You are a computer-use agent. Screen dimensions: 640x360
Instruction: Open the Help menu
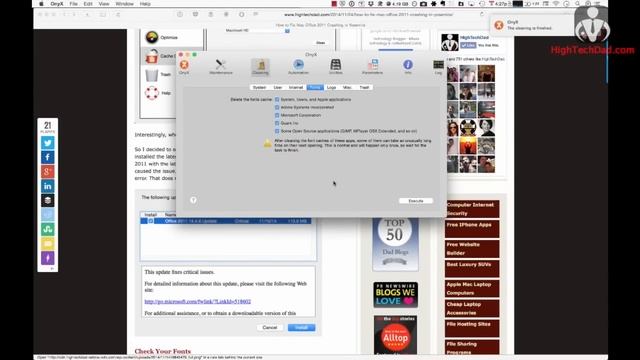pyautogui.click(x=145, y=4)
